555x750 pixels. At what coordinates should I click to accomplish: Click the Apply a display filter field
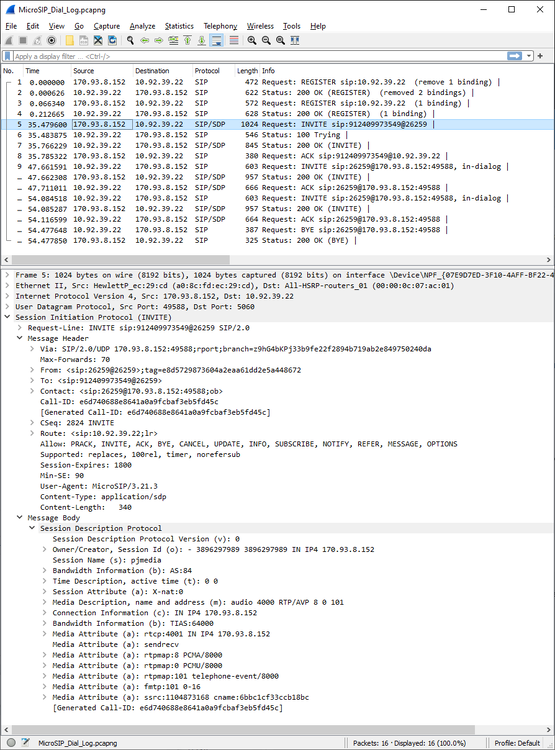(x=260, y=56)
